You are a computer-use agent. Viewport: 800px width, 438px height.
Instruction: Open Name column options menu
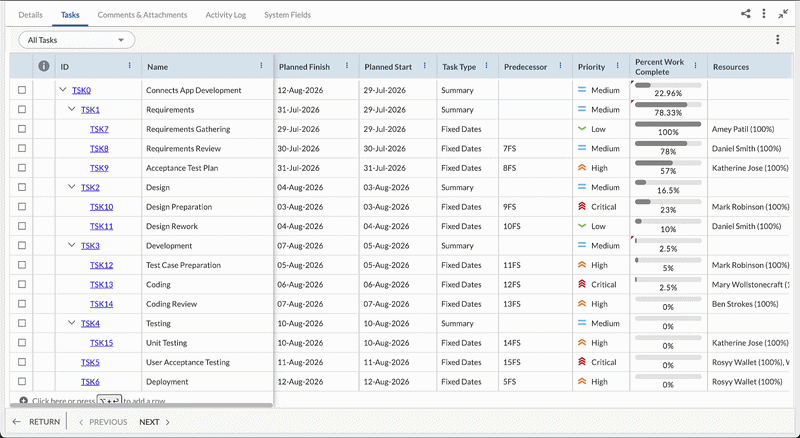point(261,65)
